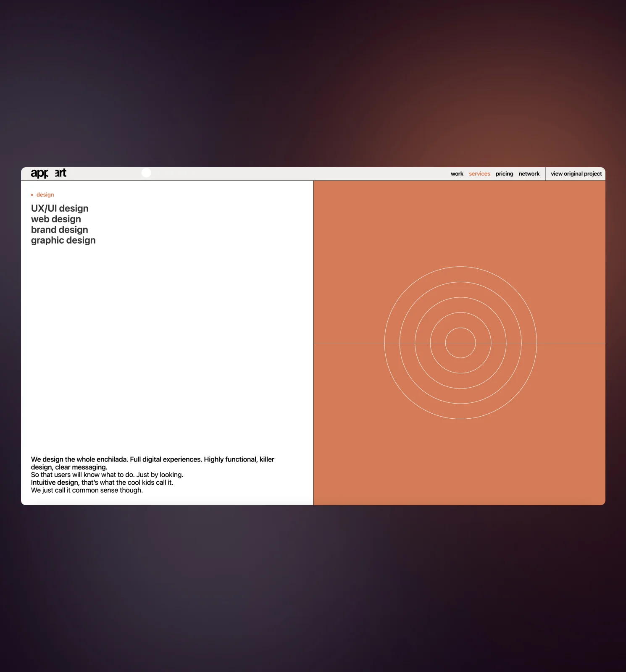Select the graphic design service line

(63, 240)
